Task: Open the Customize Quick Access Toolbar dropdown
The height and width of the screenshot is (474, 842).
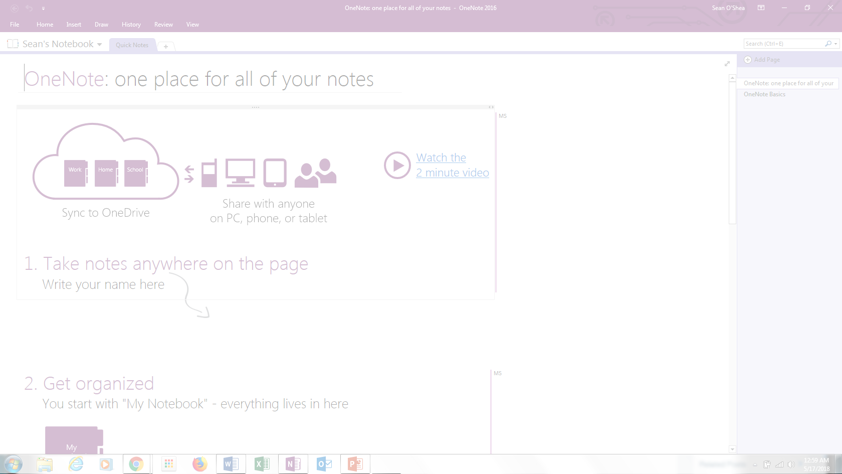Action: pyautogui.click(x=43, y=9)
